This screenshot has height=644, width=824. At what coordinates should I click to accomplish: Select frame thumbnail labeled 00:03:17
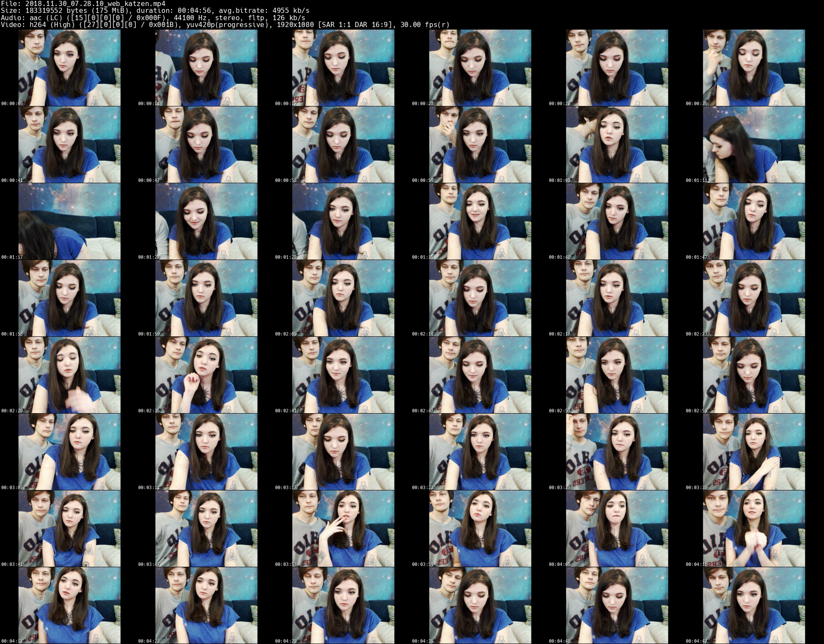coord(343,452)
